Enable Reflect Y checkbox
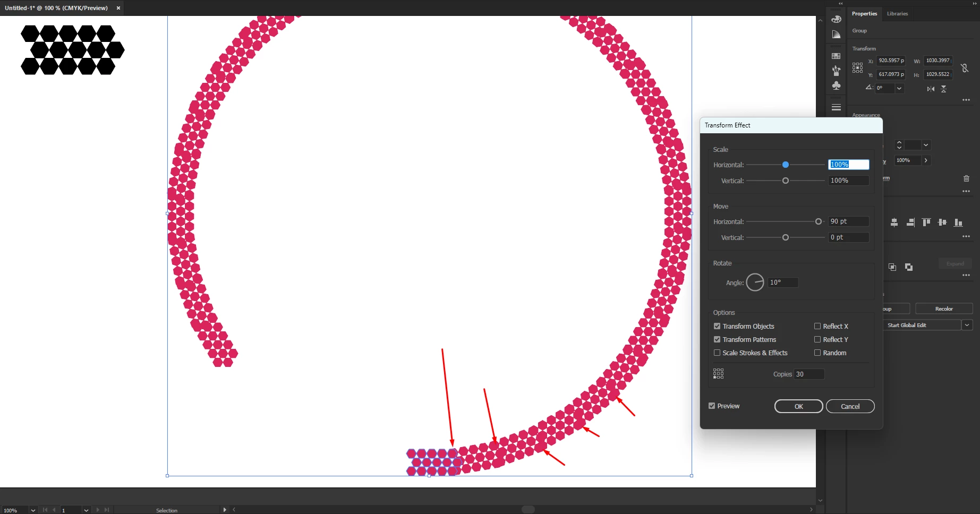 click(x=817, y=339)
